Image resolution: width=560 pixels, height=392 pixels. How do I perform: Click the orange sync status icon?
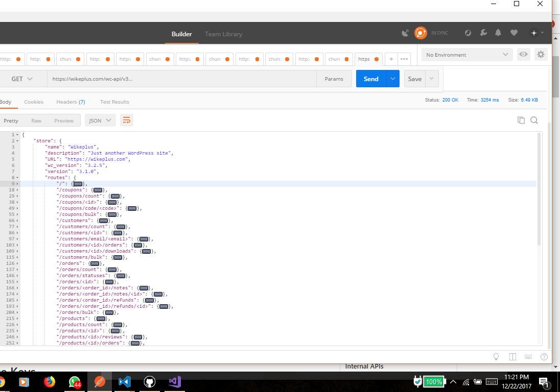(421, 33)
